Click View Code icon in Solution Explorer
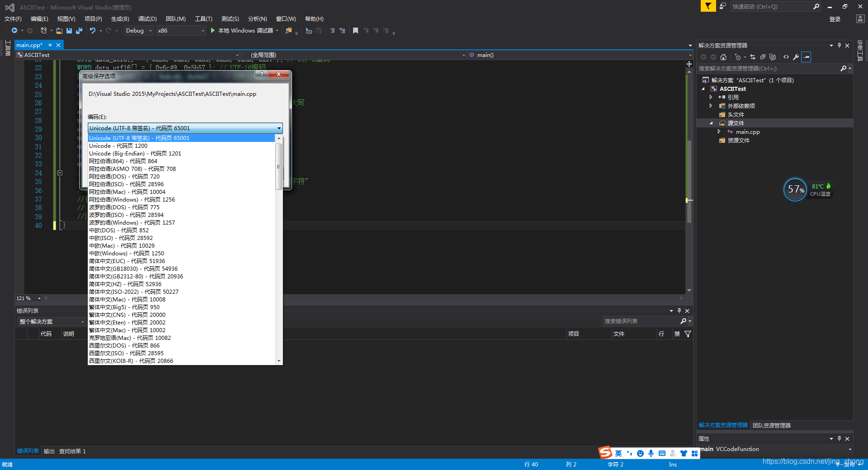Screen dimensions: 868x470 pyautogui.click(x=786, y=57)
